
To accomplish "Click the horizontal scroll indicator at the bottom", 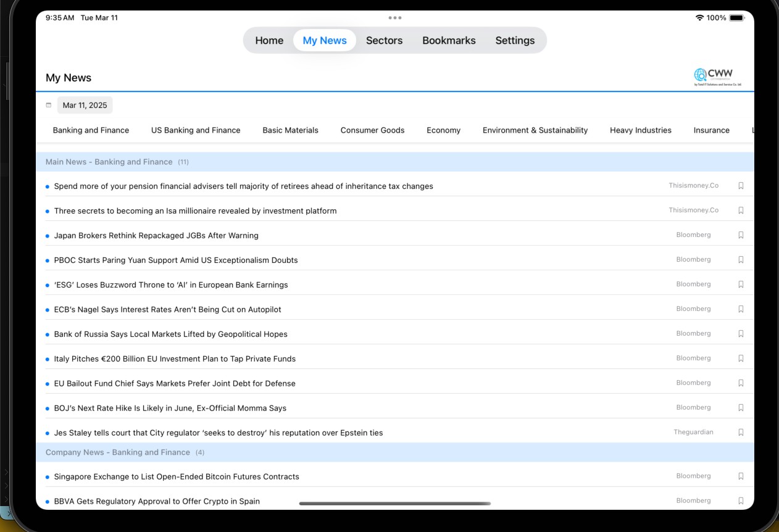I will tap(395, 504).
